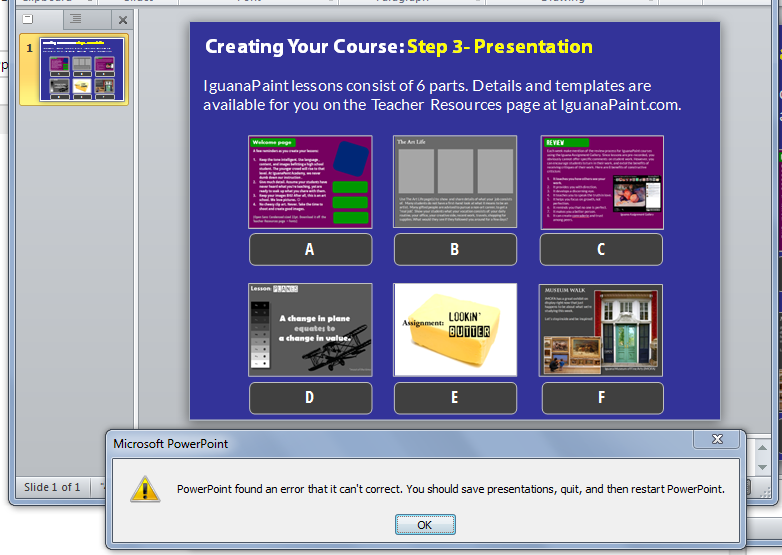Click the B button on the slide
Screen dimensions: 782x555
(x=455, y=249)
